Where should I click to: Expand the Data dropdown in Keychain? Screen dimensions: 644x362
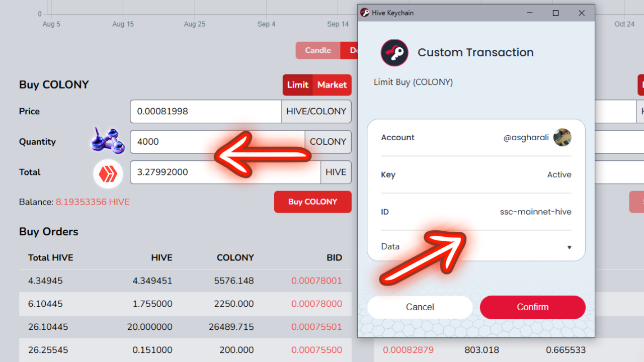[570, 247]
